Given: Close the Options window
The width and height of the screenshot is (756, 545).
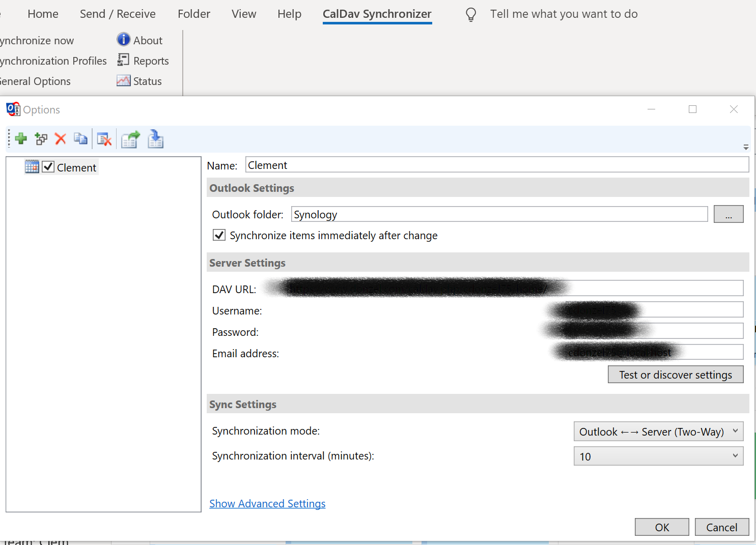Looking at the screenshot, I should coord(734,109).
